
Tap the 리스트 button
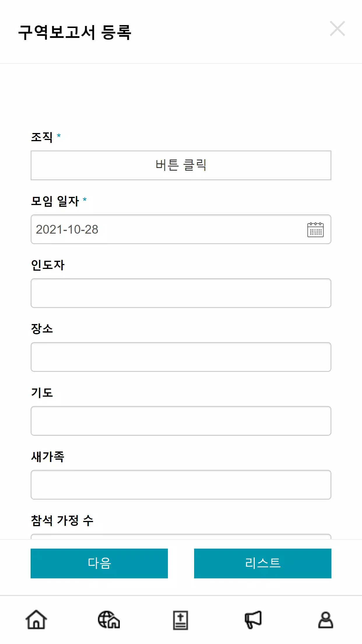[263, 563]
